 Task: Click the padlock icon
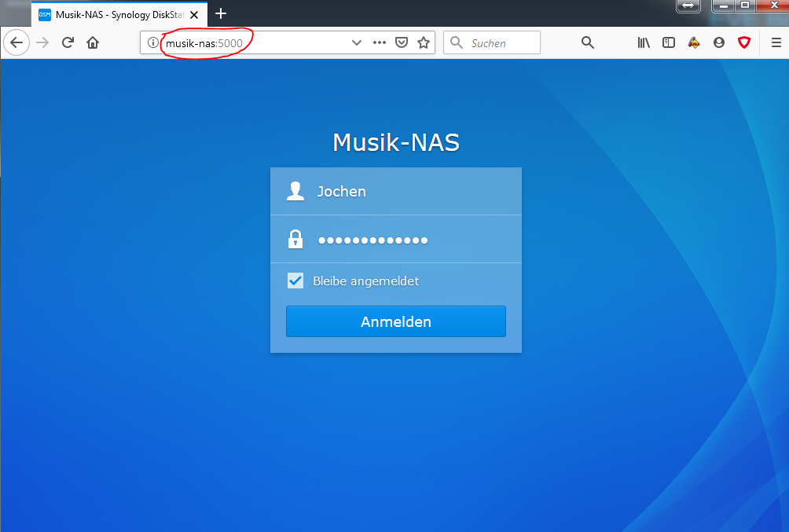295,239
